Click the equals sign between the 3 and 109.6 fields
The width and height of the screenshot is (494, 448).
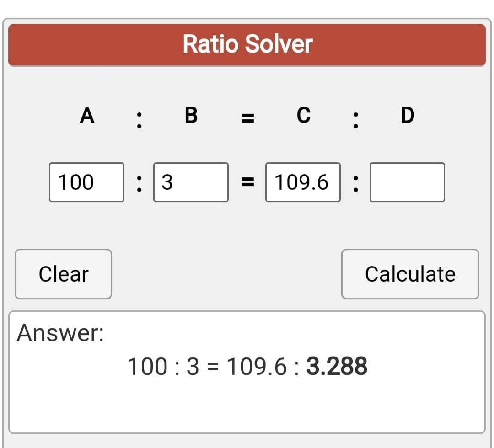coord(247,183)
